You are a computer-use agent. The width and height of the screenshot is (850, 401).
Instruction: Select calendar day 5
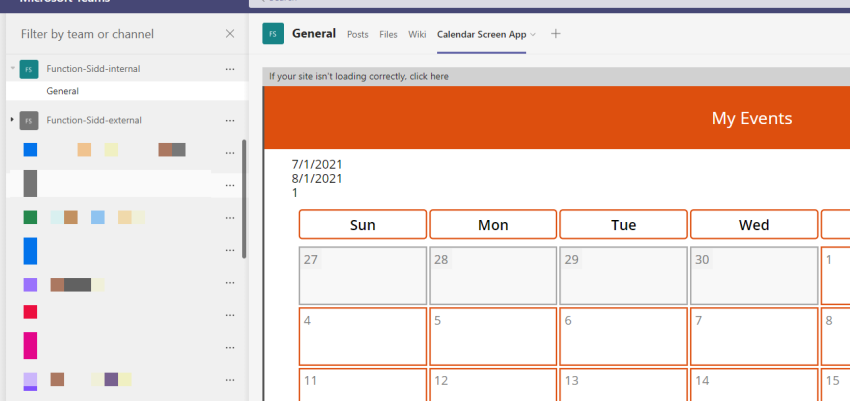pos(493,337)
